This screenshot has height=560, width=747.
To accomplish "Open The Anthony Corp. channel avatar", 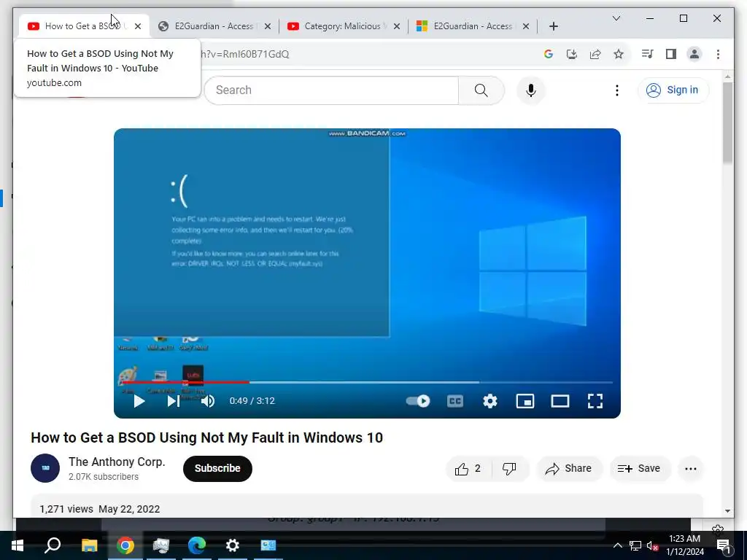I will [x=45, y=468].
